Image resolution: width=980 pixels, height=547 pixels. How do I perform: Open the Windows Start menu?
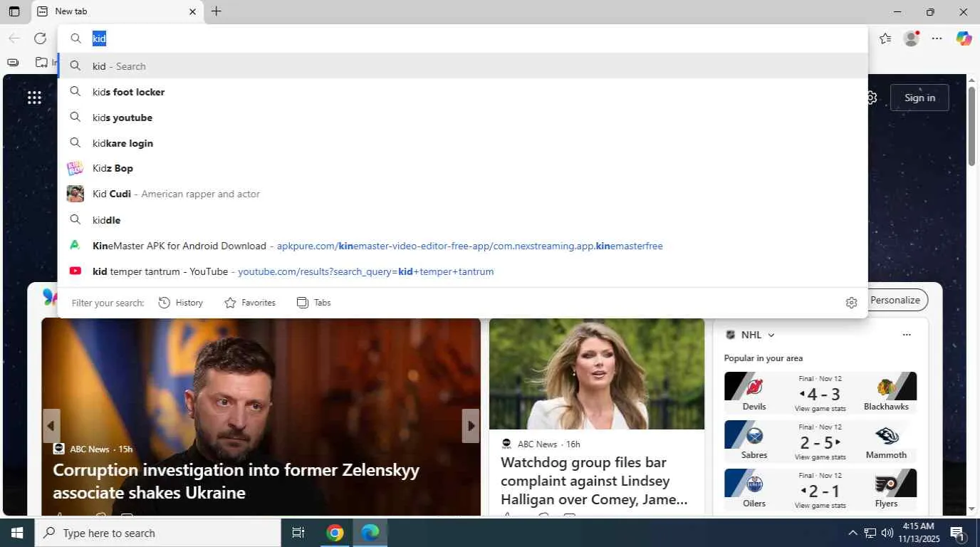pos(17,533)
